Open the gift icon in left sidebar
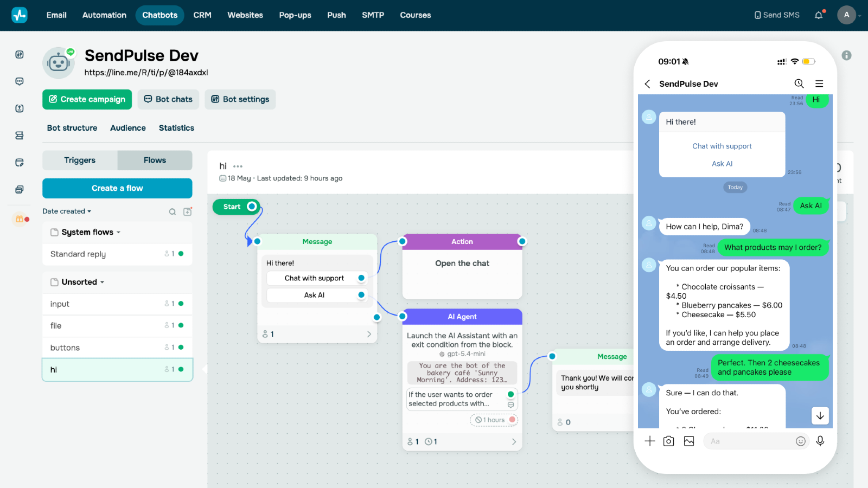868x488 pixels. coord(20,219)
